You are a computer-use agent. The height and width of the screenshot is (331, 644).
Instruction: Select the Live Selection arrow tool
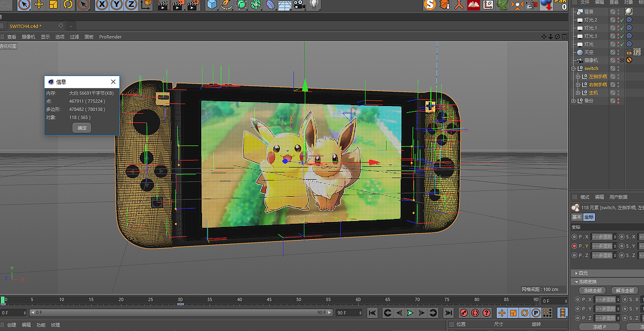pos(24,5)
